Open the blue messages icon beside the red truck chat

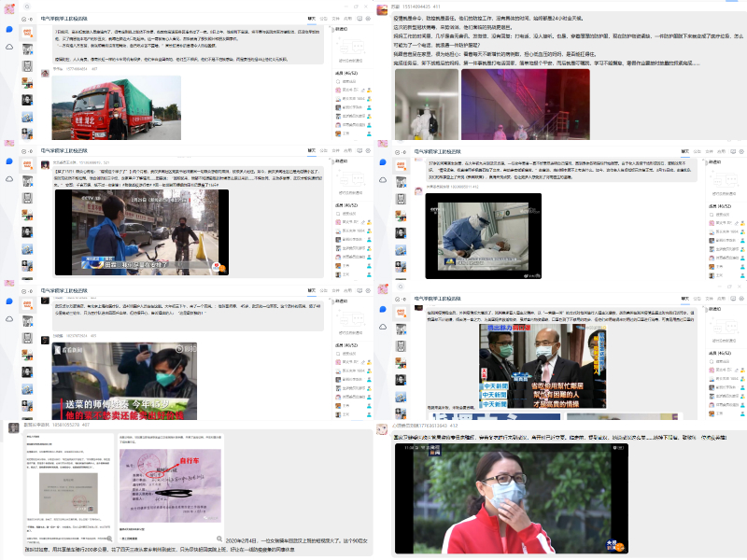(x=9, y=30)
